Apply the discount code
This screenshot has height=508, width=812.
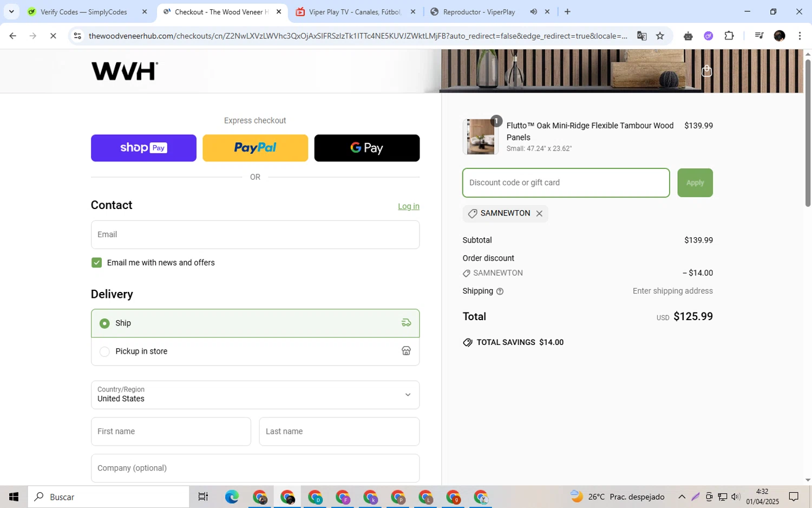coord(695,183)
